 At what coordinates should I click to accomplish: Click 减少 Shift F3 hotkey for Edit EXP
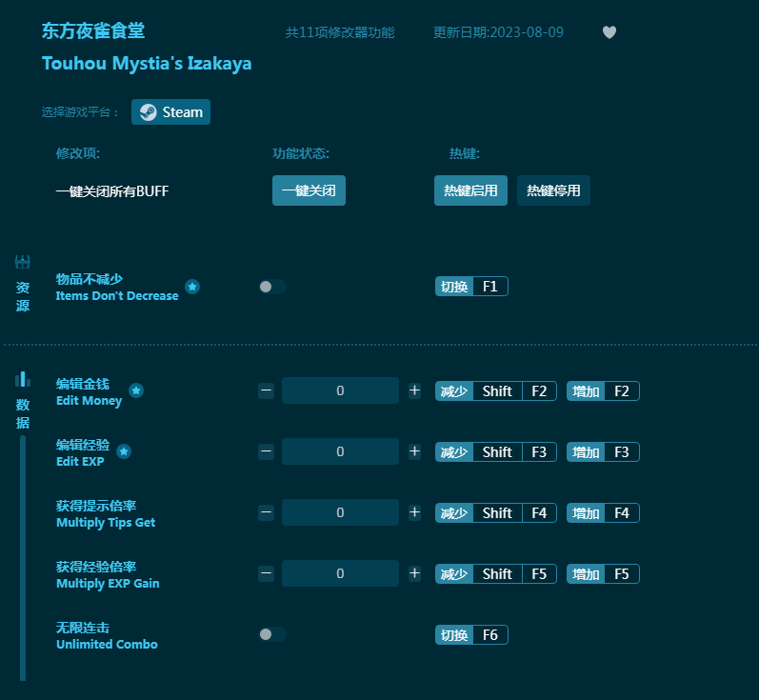coord(495,451)
